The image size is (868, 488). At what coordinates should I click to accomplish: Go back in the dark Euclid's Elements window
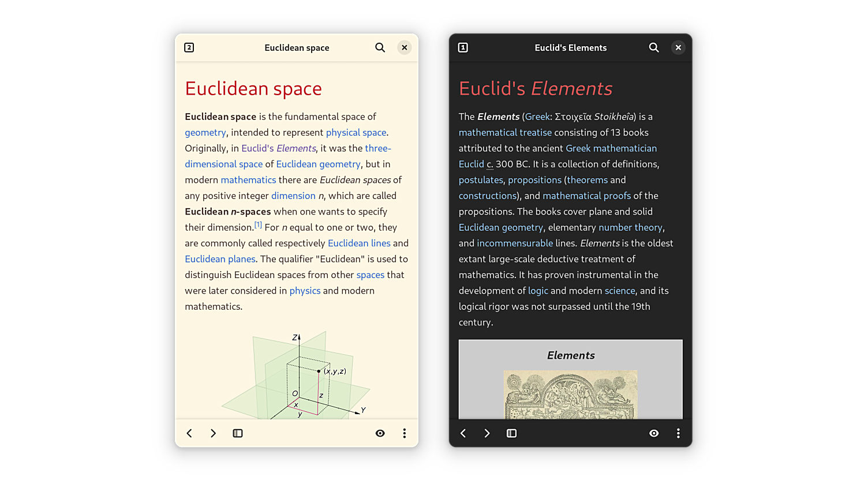463,433
